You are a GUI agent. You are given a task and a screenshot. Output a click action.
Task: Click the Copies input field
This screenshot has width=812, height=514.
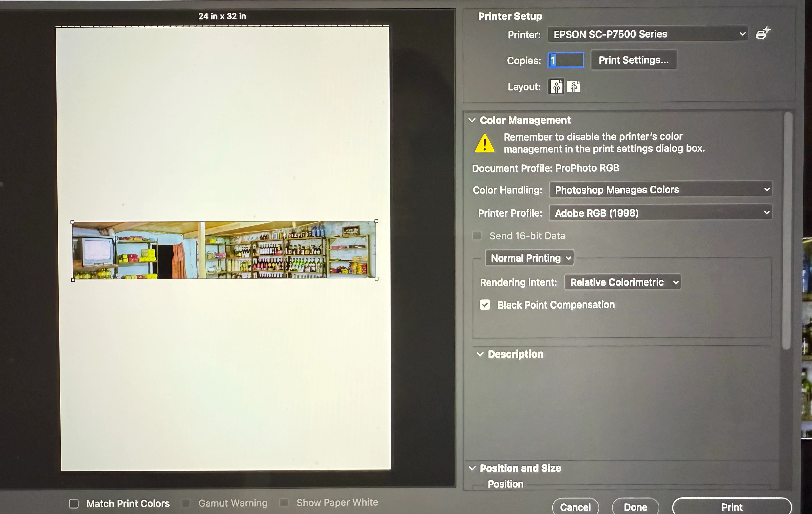pos(566,60)
